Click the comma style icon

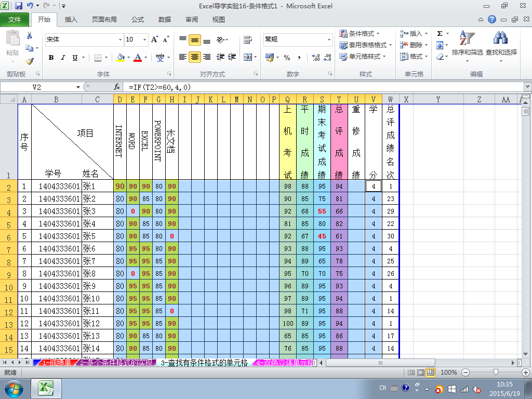click(299, 57)
